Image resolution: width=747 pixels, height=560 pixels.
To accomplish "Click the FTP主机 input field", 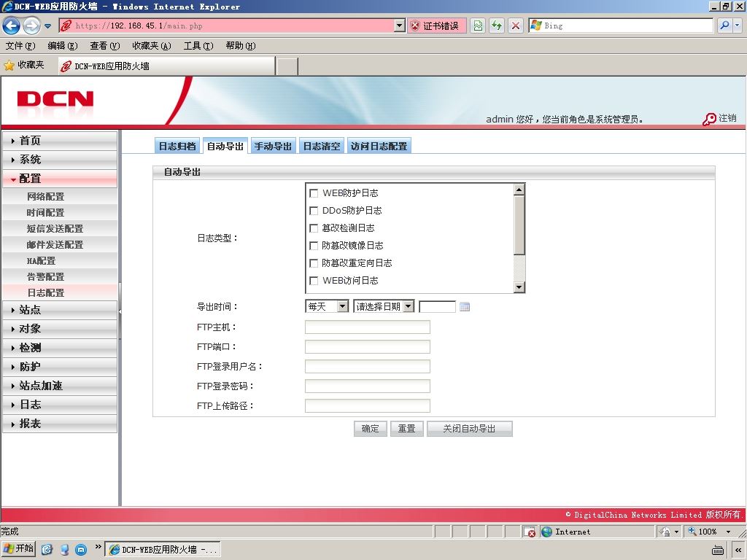I will (x=368, y=327).
